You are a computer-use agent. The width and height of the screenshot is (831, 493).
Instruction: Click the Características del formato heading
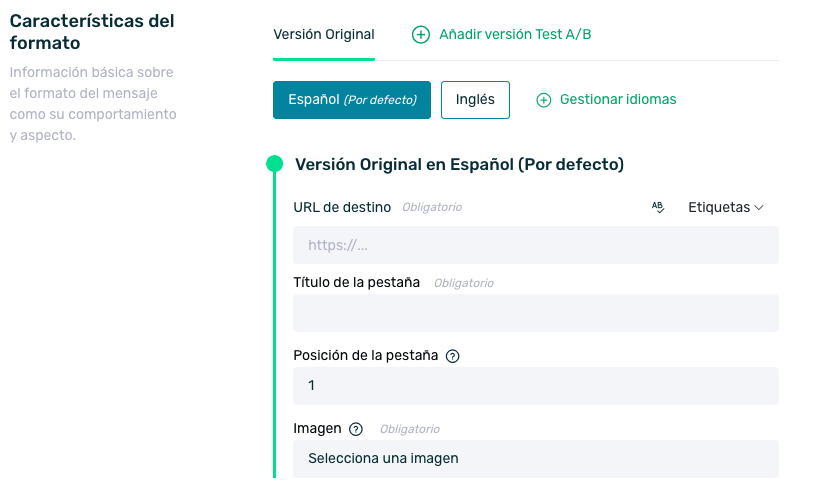click(x=92, y=32)
